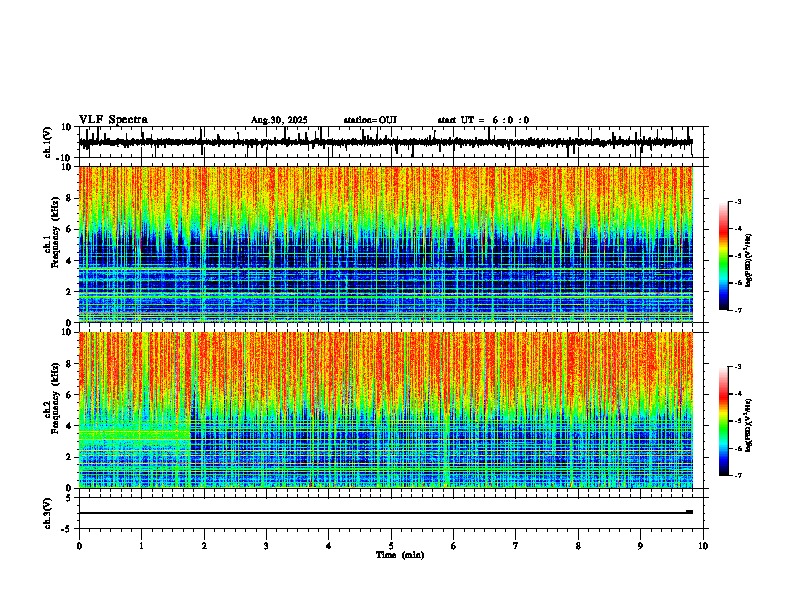This screenshot has width=792, height=612.
Task: Click the green band near 3.5 kHz in ch.2
Action: coord(135,434)
